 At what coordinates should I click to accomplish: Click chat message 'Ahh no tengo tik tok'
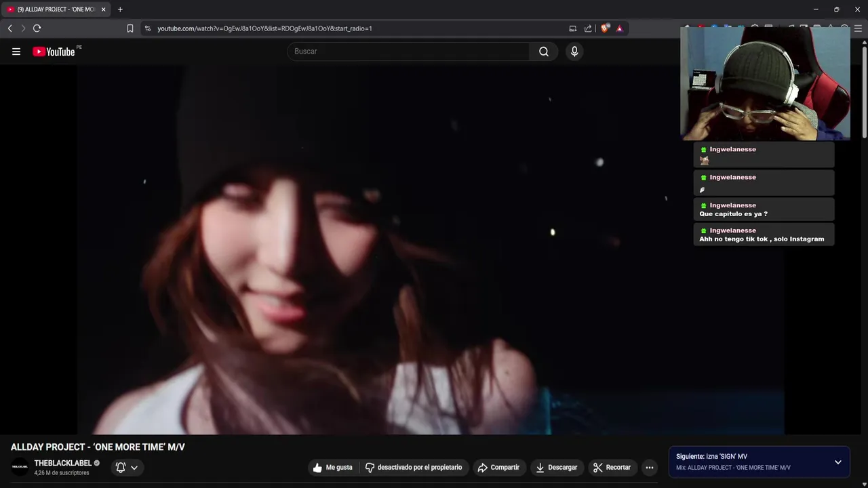pos(762,239)
